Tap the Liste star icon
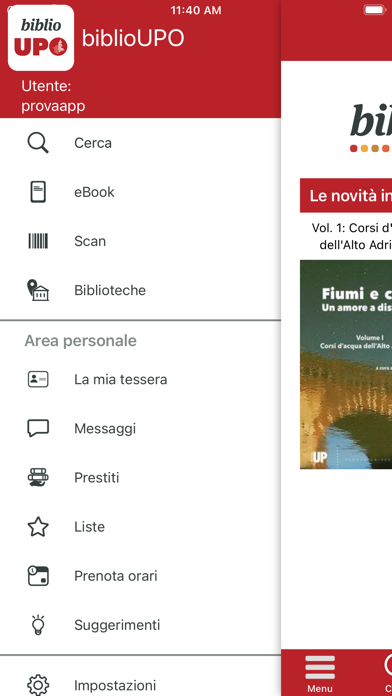This screenshot has height=696, width=392. coord(38,527)
